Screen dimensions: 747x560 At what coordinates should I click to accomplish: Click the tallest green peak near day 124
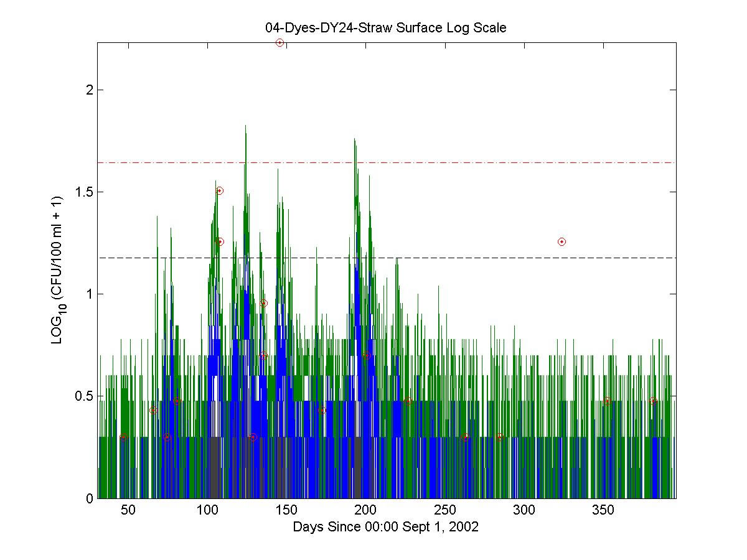[245, 127]
